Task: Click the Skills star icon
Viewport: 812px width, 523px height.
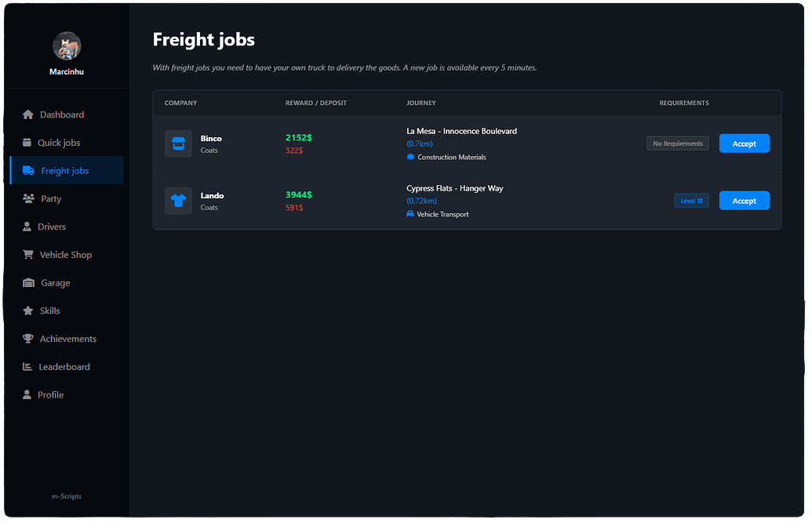Action: pyautogui.click(x=28, y=311)
